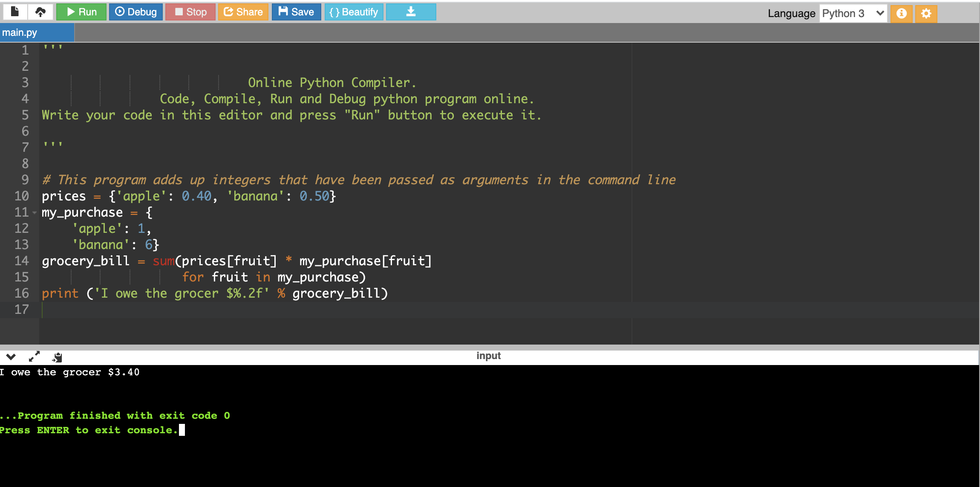The width and height of the screenshot is (980, 487).
Task: Run the program with Run button
Action: pos(82,12)
